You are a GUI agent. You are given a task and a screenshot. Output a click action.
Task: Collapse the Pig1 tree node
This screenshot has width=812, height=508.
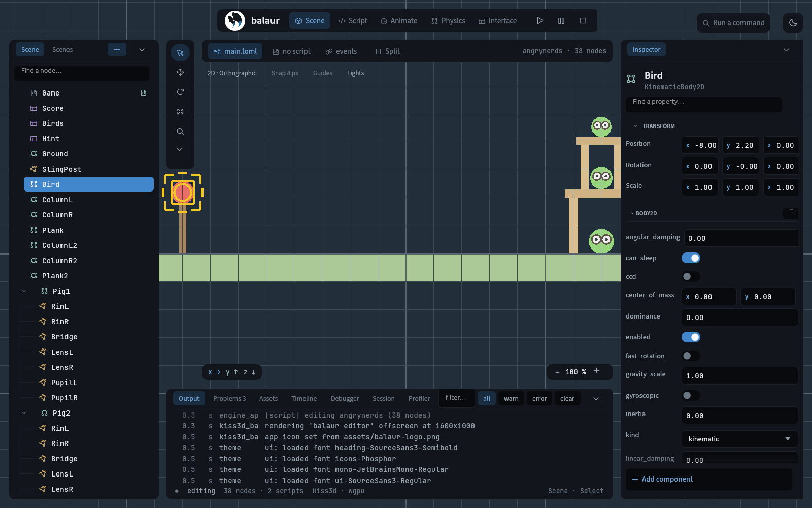pos(24,291)
